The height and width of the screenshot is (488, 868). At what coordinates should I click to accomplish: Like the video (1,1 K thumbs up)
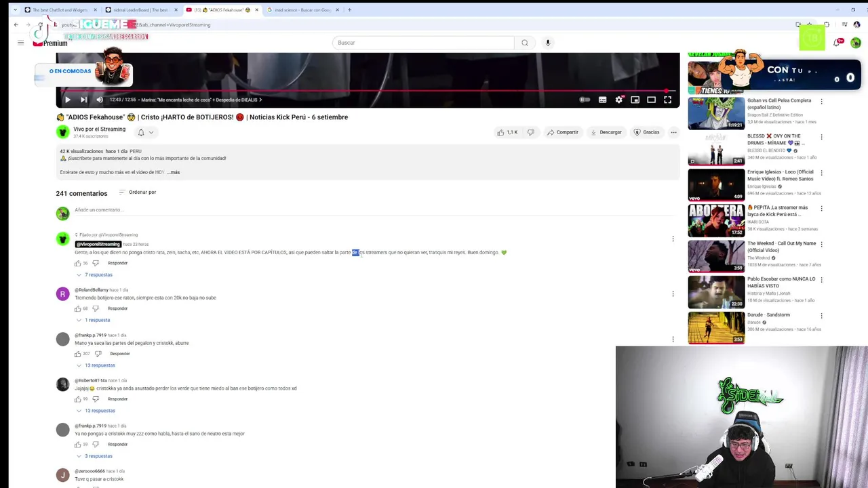pos(507,132)
